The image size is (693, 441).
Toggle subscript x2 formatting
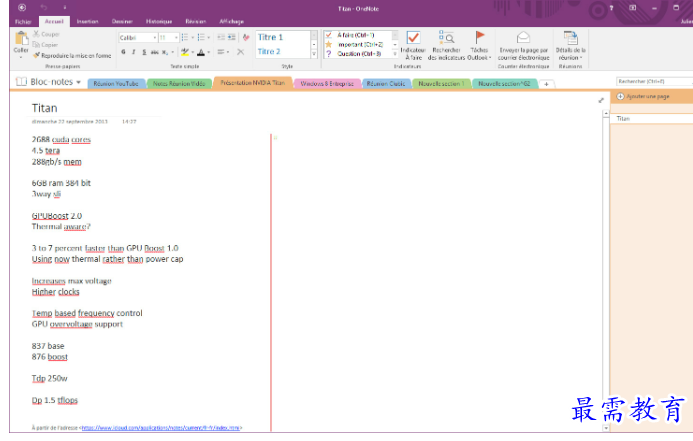[x=164, y=52]
